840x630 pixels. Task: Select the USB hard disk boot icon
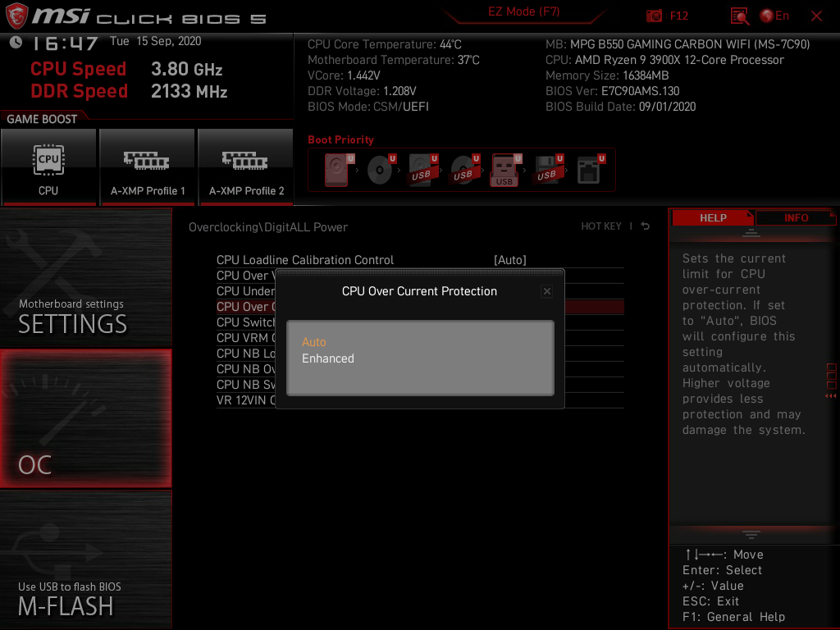[x=423, y=170]
